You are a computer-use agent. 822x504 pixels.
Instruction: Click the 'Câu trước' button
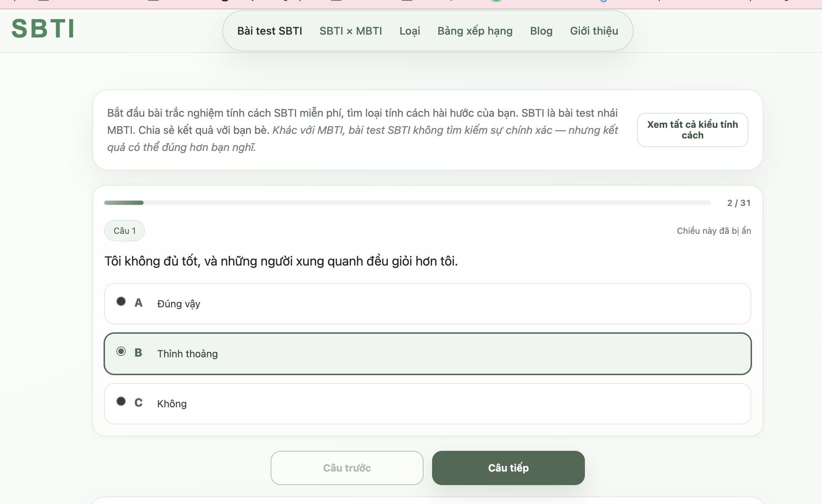click(347, 468)
